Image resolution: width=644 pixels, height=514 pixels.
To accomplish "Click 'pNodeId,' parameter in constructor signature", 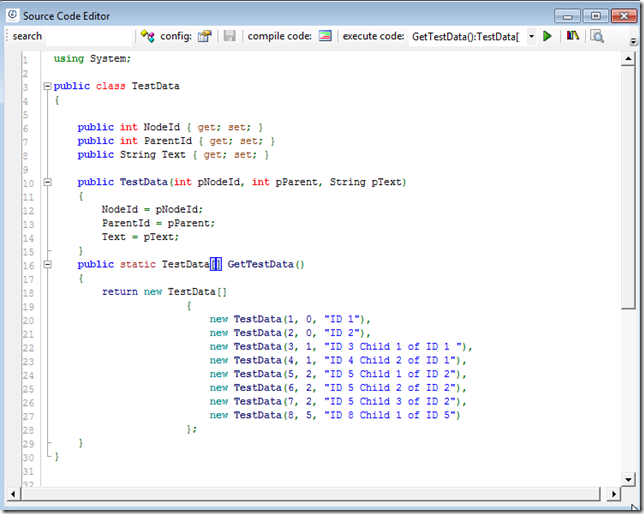I will (221, 182).
